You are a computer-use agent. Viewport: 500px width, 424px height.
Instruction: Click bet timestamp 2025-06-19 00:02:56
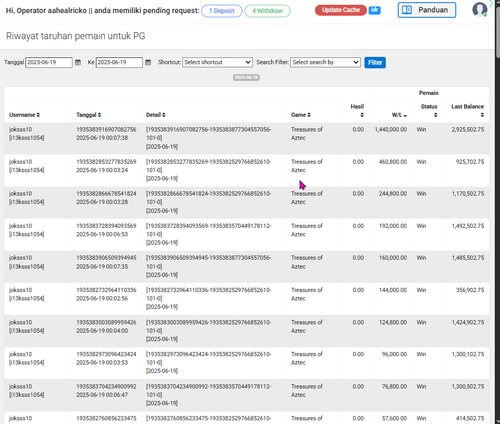102,299
